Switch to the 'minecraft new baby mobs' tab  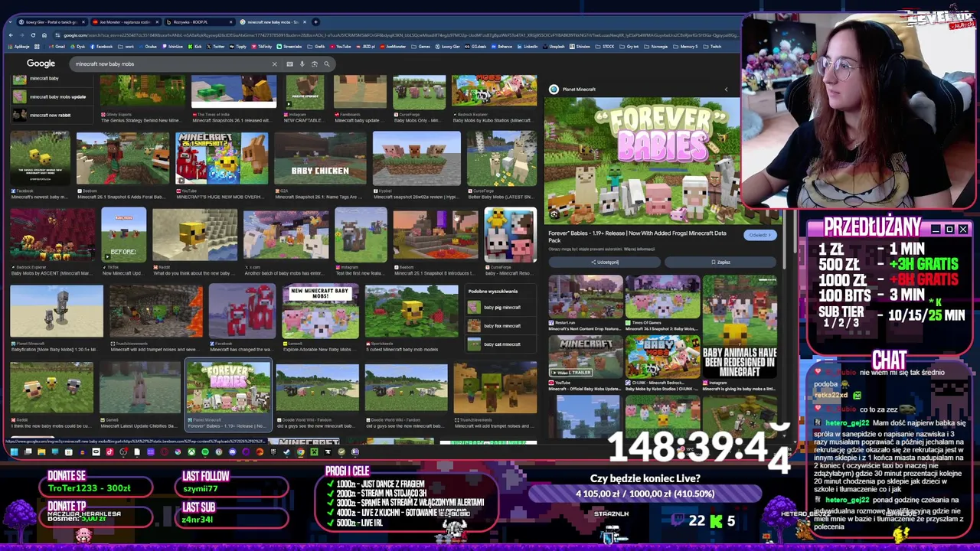pyautogui.click(x=272, y=22)
